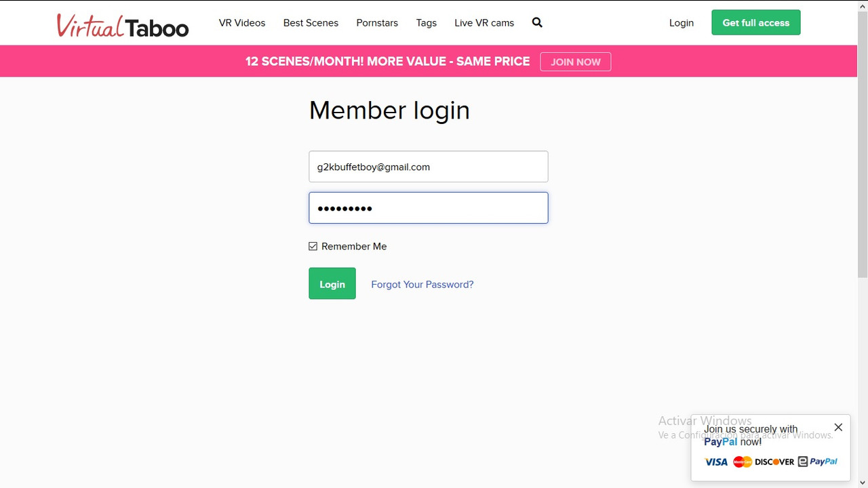This screenshot has width=868, height=488.
Task: Click the Member login heading
Action: 389,110
